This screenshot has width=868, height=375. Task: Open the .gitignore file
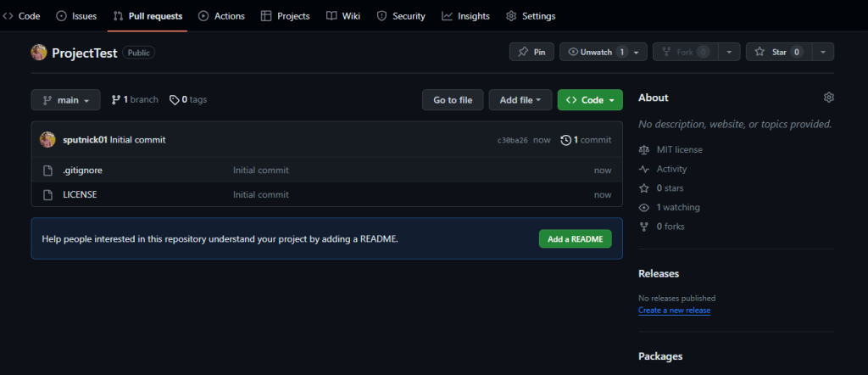[x=82, y=171]
